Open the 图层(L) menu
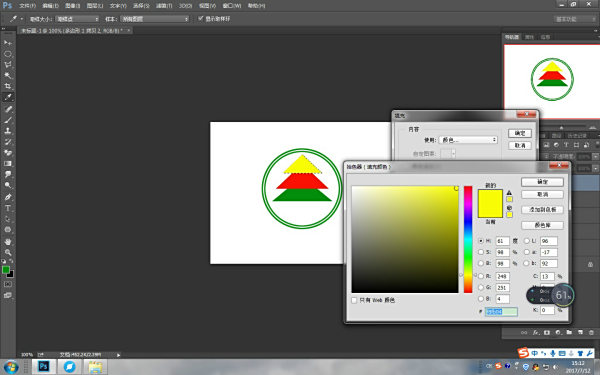 click(95, 6)
